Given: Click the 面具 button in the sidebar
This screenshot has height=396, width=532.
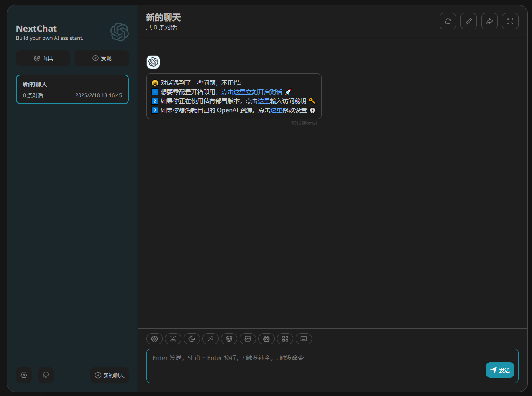Looking at the screenshot, I should point(43,58).
